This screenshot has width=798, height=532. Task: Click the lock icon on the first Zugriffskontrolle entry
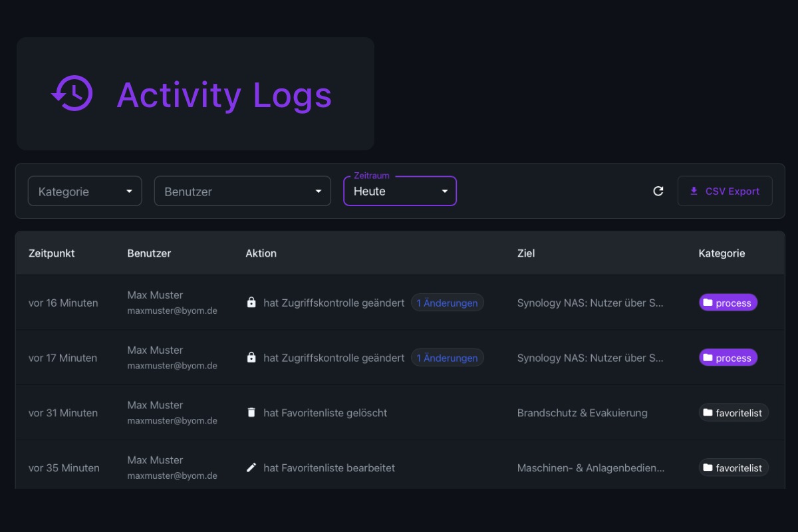251,303
